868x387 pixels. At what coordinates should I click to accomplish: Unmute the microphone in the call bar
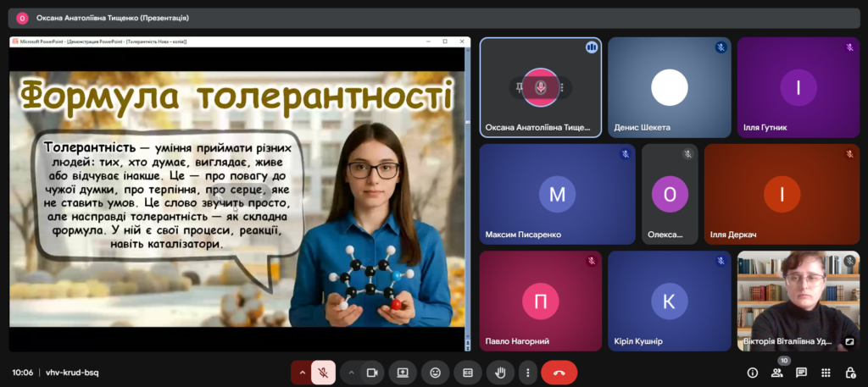(323, 373)
